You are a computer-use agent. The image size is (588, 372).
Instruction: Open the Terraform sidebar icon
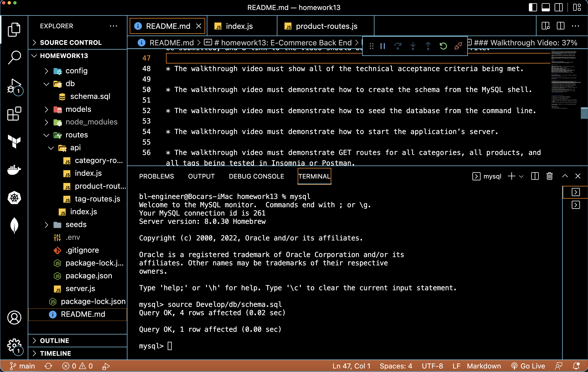pos(14,141)
